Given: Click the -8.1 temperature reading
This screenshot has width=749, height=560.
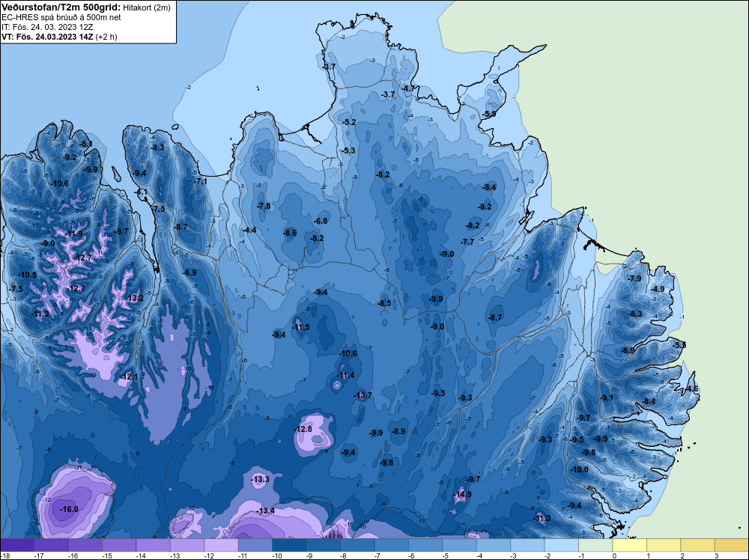Looking at the screenshot, I should pyautogui.click(x=86, y=144).
